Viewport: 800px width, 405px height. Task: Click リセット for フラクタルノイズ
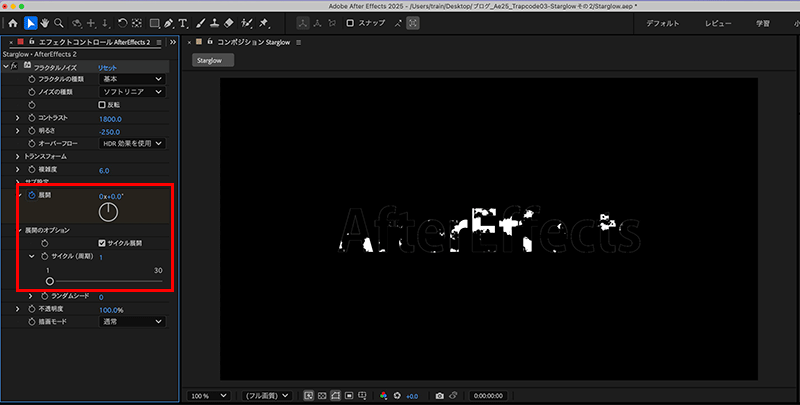coord(107,67)
